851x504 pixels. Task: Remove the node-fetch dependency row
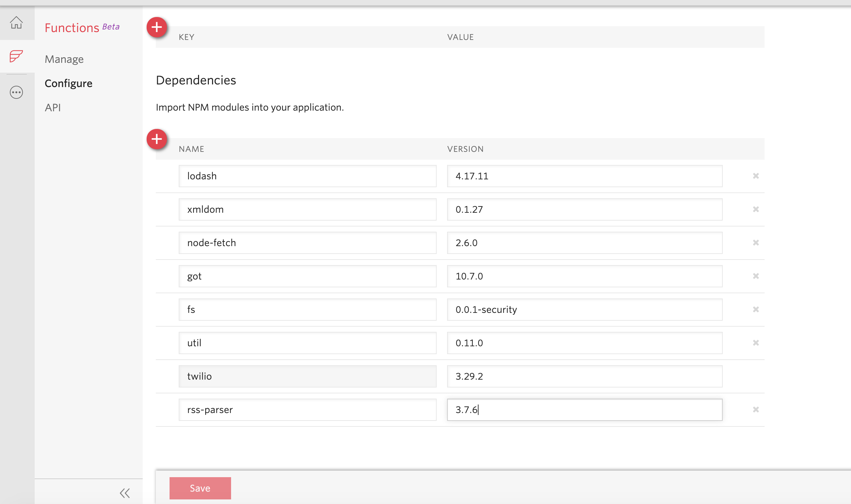pyautogui.click(x=756, y=243)
